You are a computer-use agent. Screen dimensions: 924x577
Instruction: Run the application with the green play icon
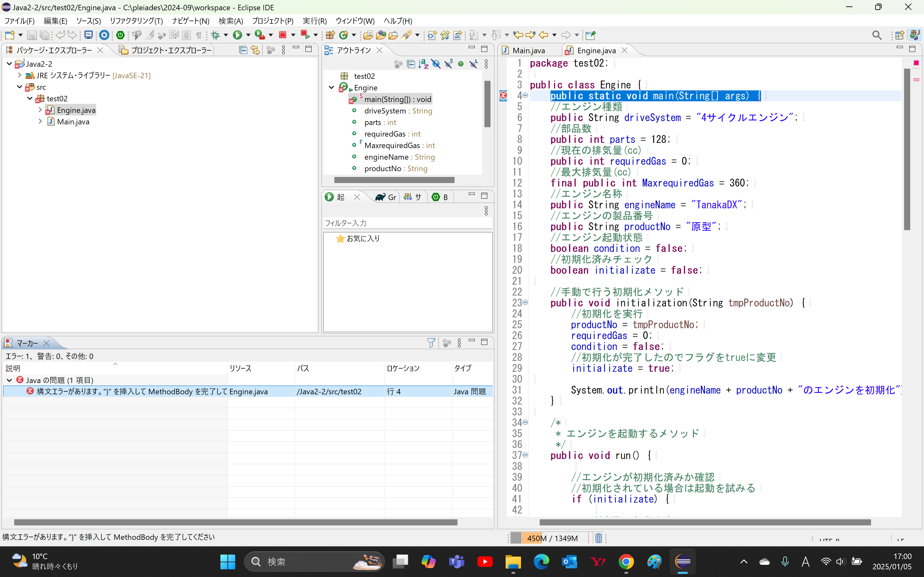(237, 35)
